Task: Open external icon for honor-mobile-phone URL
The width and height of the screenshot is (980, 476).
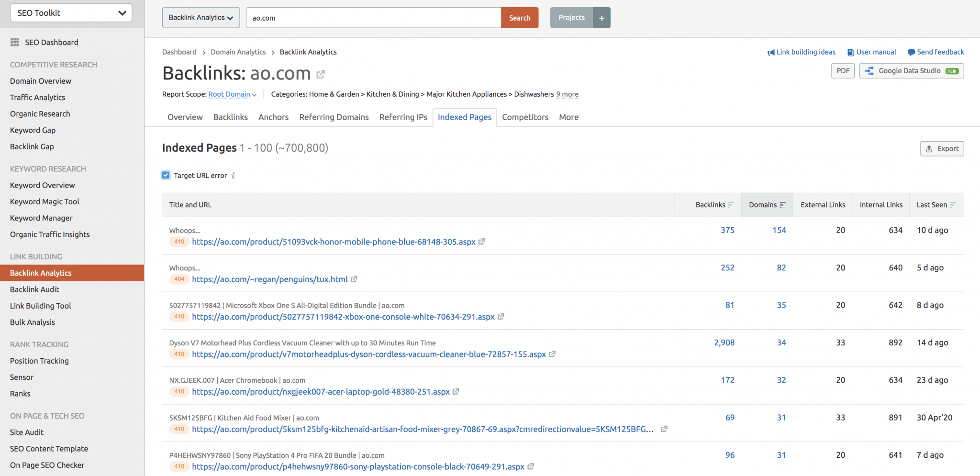Action: (481, 242)
